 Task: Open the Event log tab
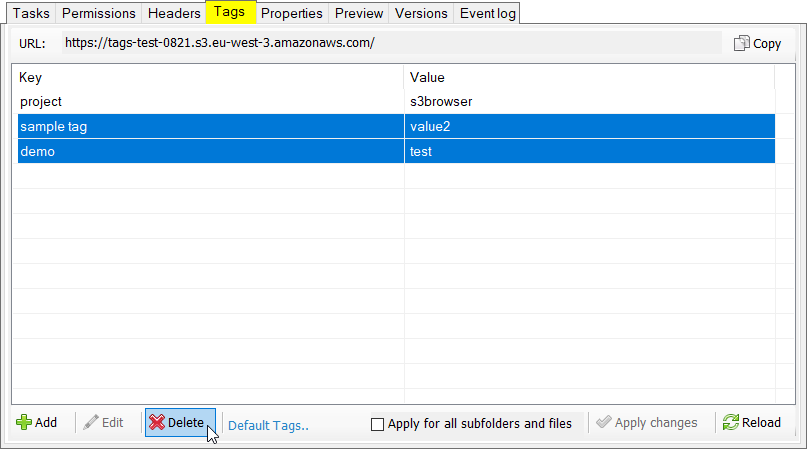(x=487, y=13)
